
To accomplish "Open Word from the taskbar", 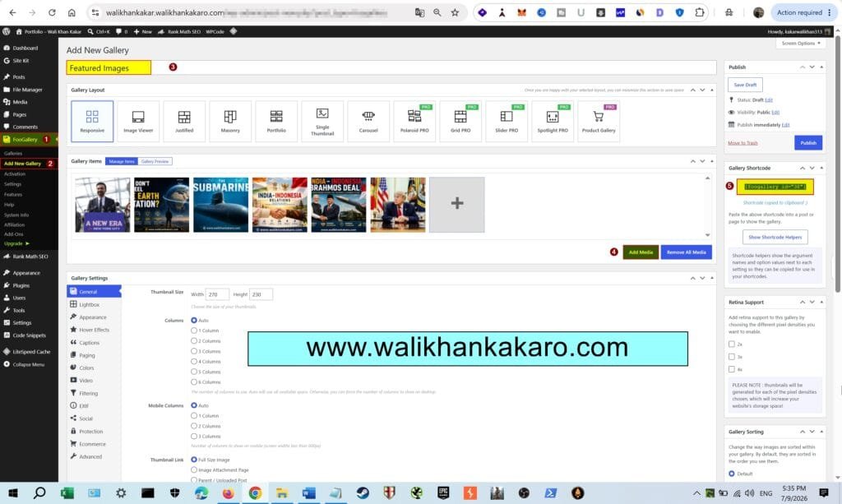I will tap(309, 492).
